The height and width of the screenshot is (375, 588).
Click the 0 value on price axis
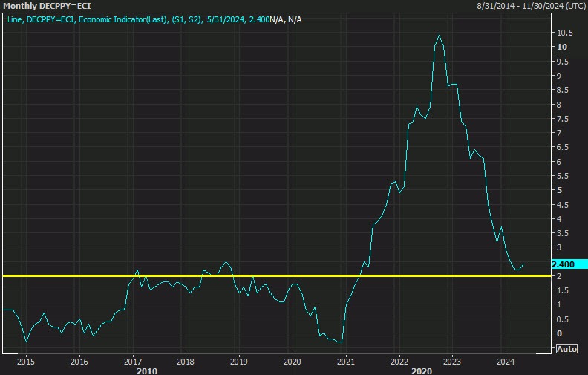[x=559, y=333]
